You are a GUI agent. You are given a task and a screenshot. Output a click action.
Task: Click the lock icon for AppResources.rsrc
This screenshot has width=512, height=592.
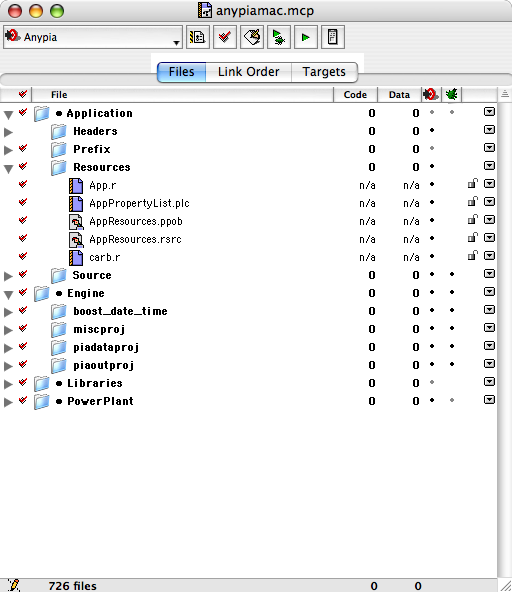tap(472, 237)
